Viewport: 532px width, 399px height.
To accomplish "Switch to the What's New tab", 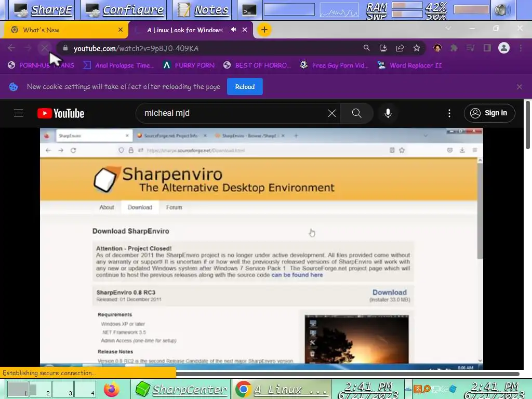I will pos(66,30).
